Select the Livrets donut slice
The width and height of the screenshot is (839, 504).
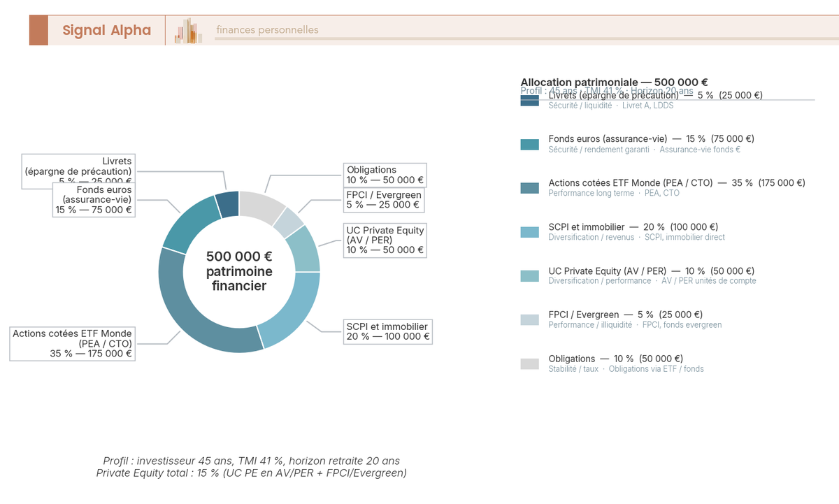227,204
